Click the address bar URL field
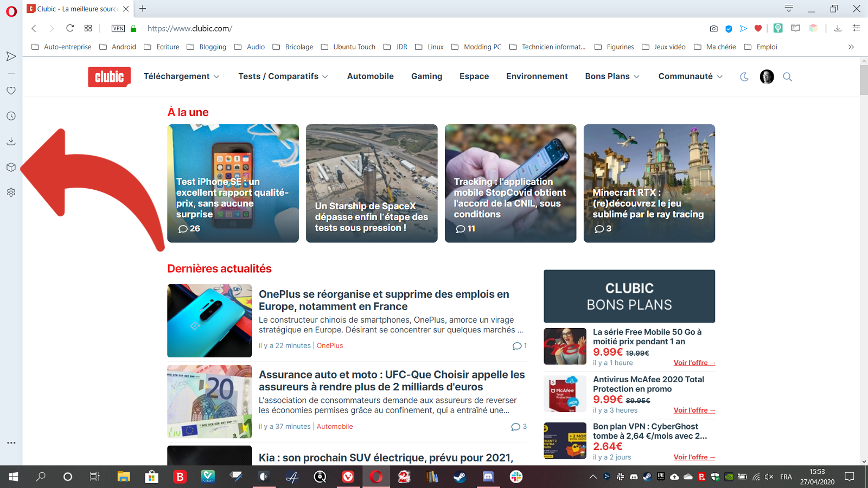868x488 pixels. pyautogui.click(x=423, y=28)
